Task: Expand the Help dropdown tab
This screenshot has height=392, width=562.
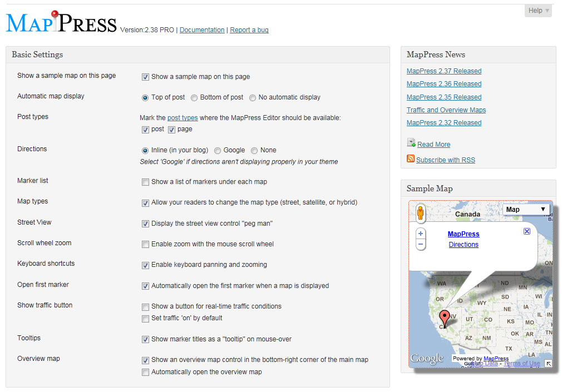Action: (x=538, y=11)
